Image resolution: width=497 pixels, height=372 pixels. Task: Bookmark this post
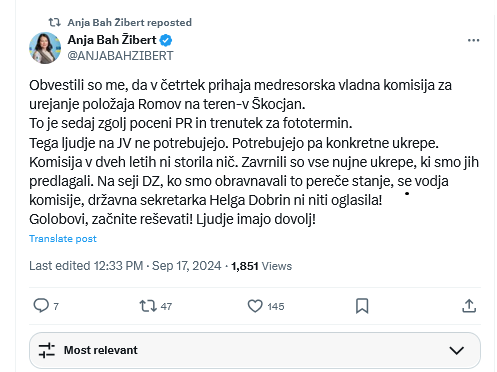362,306
